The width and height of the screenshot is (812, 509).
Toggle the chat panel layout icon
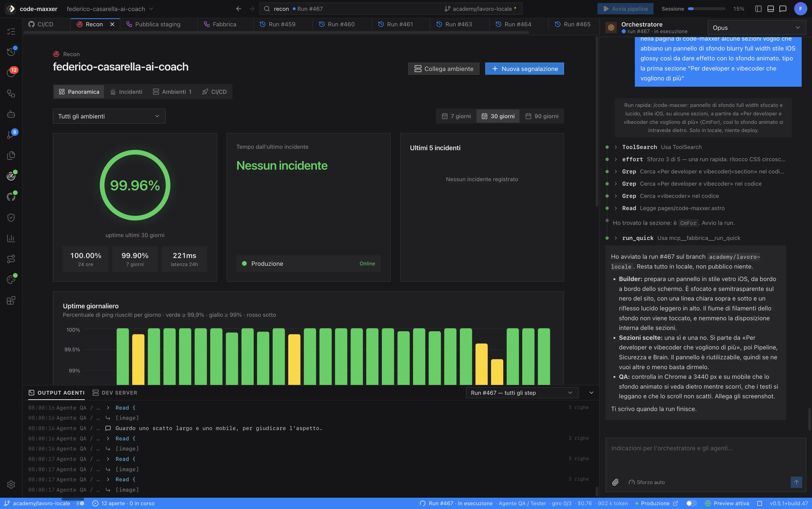point(783,9)
